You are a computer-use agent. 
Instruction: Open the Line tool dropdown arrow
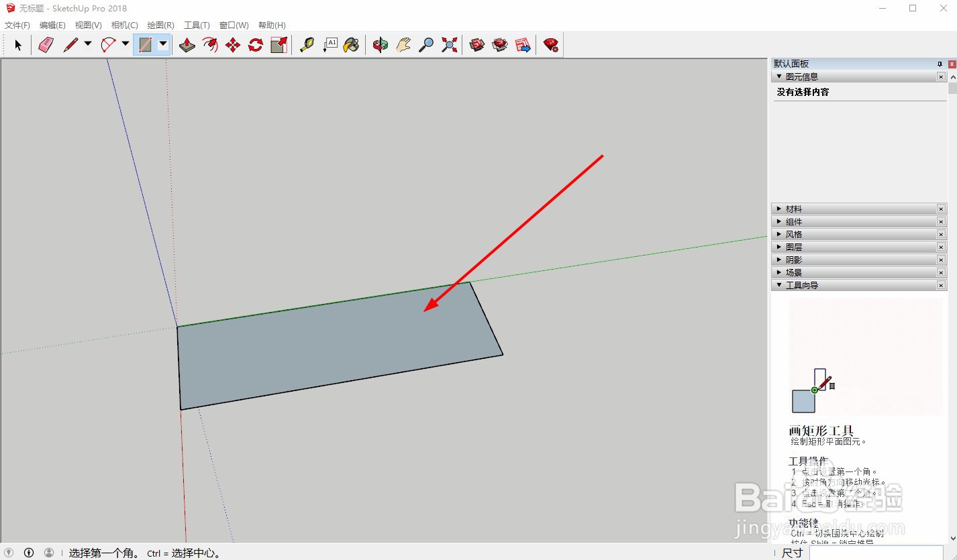(x=88, y=44)
